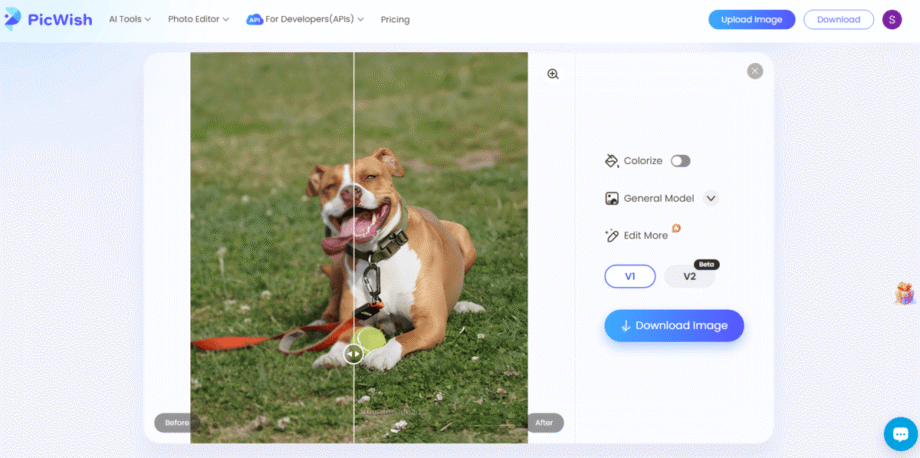Click the user avatar 'S' icon
Viewport: 920px width, 458px height.
(892, 20)
